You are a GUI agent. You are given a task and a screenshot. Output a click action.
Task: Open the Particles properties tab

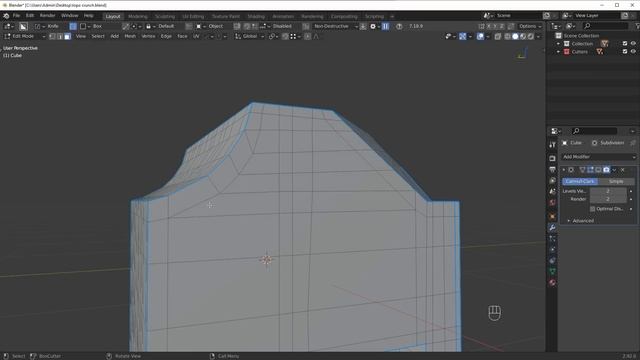pyautogui.click(x=552, y=238)
